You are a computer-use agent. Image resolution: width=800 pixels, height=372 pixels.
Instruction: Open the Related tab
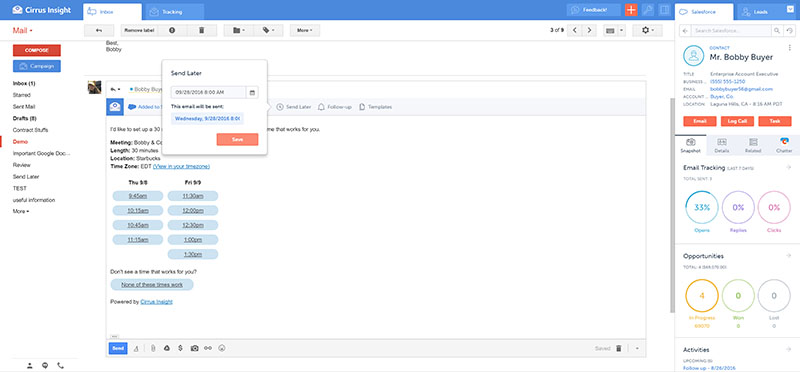(753, 145)
